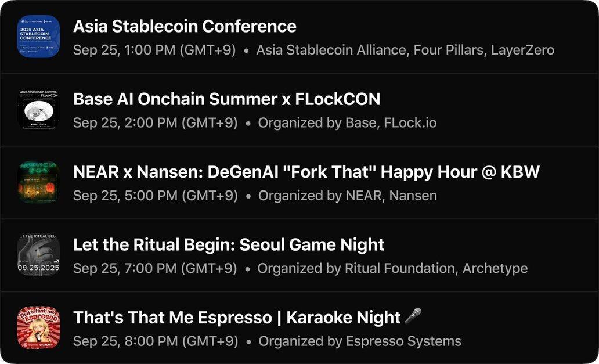599x364 pixels.
Task: Click the red Espresso karaoke poster icon
Action: pos(38,327)
